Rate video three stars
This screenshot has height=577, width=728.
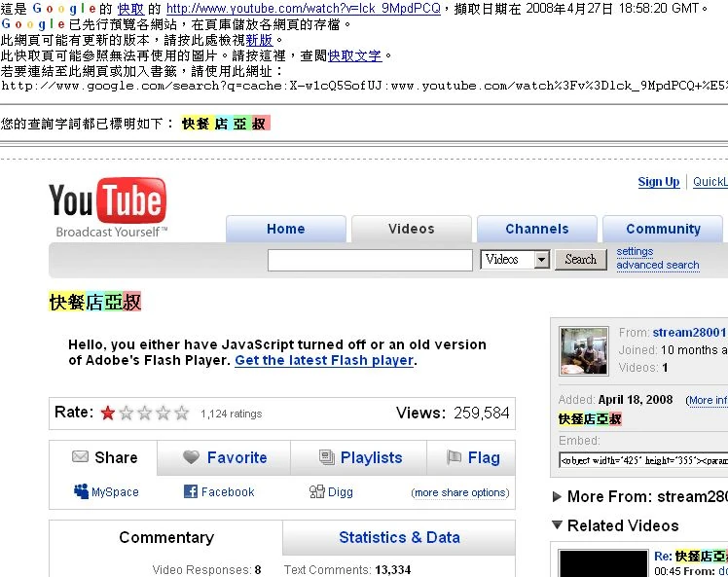[145, 413]
